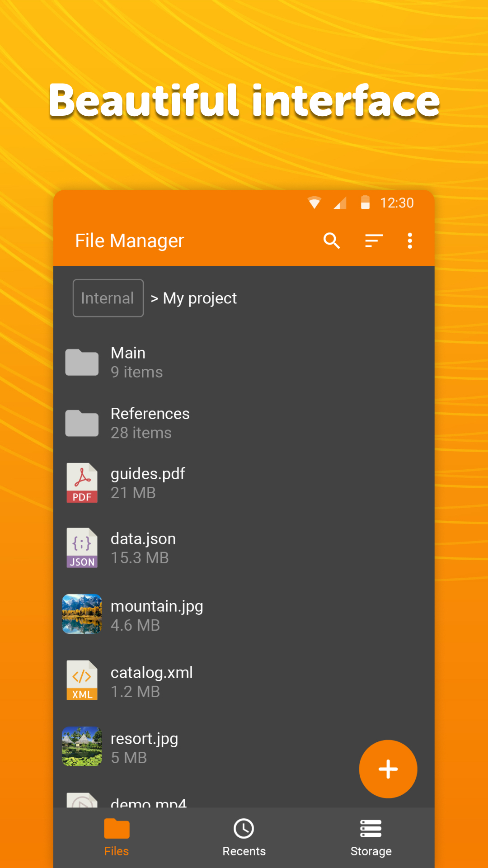488x868 pixels.
Task: Tap the XML file icon
Action: coord(82,680)
